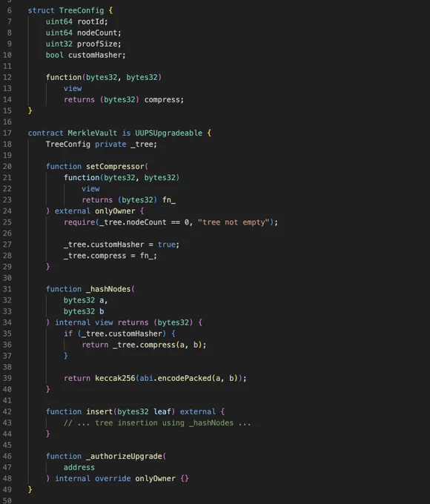The height and width of the screenshot is (504, 430).
Task: Click line number 31 in the gutter
Action: tap(7, 289)
